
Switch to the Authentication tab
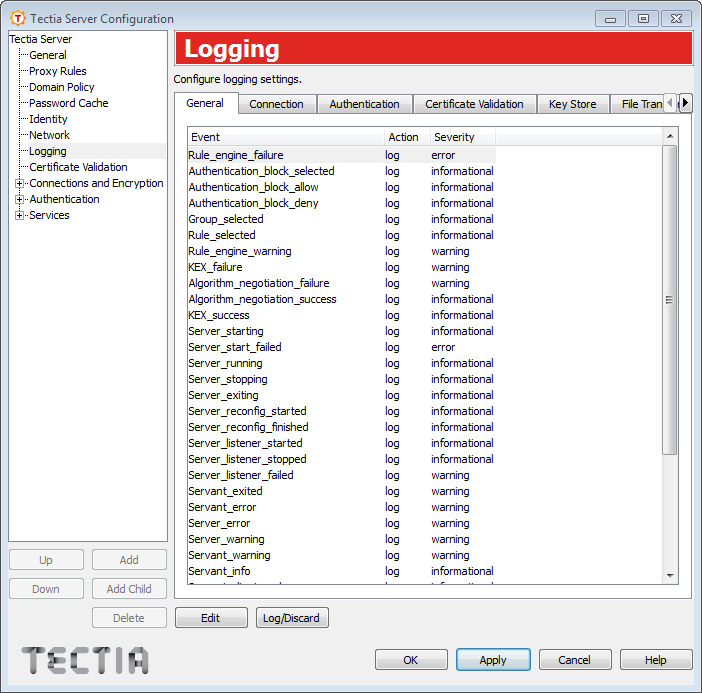(364, 104)
